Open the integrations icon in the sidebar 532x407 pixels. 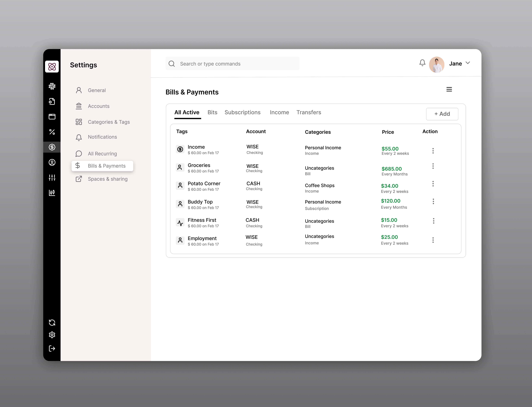click(52, 86)
